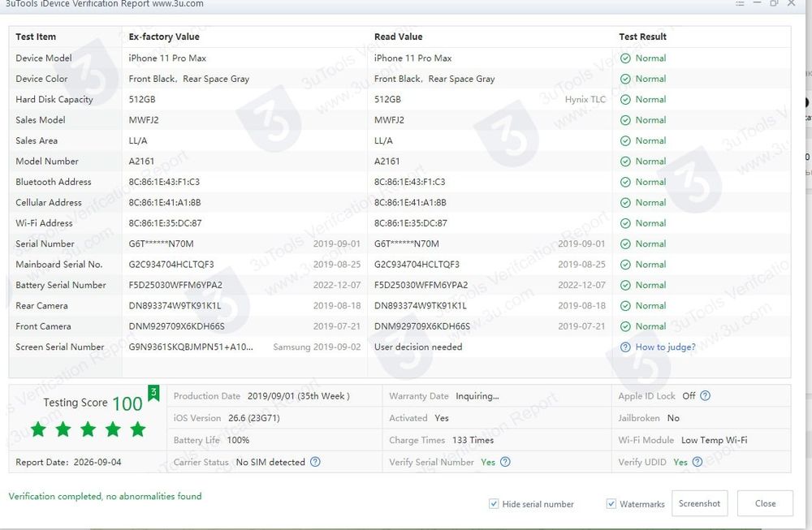Image resolution: width=812 pixels, height=530 pixels.
Task: Select Screen Serial Number row label
Action: (x=59, y=347)
